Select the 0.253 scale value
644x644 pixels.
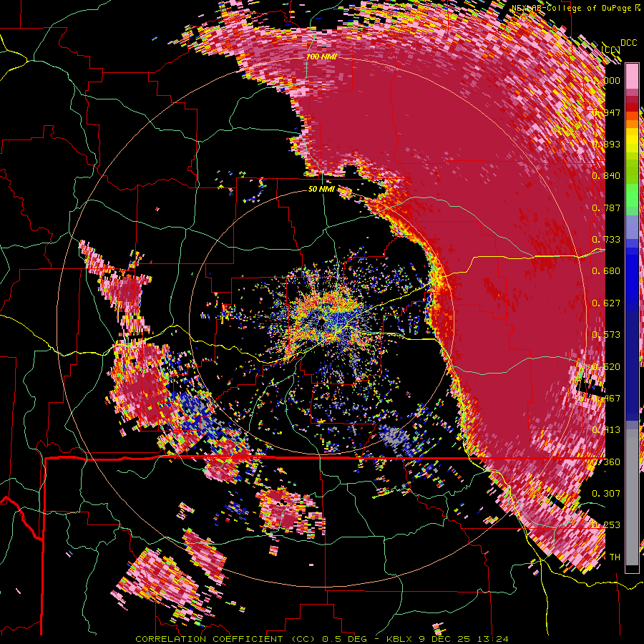tap(606, 525)
